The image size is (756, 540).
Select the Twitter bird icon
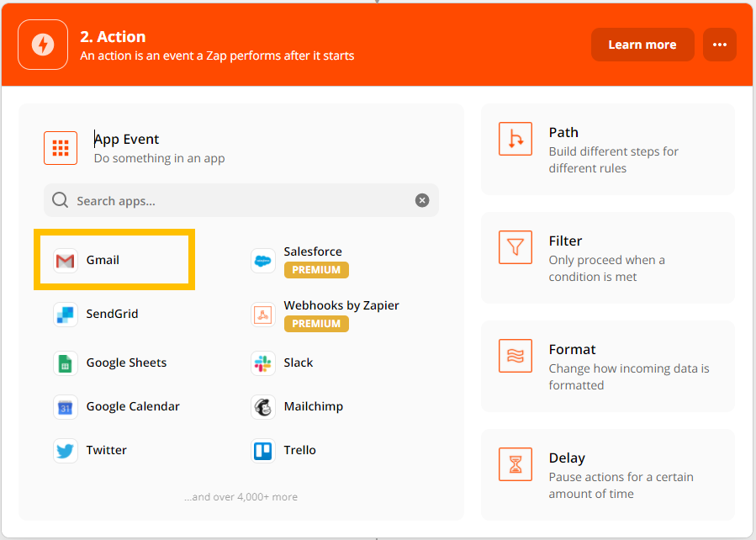tap(65, 451)
